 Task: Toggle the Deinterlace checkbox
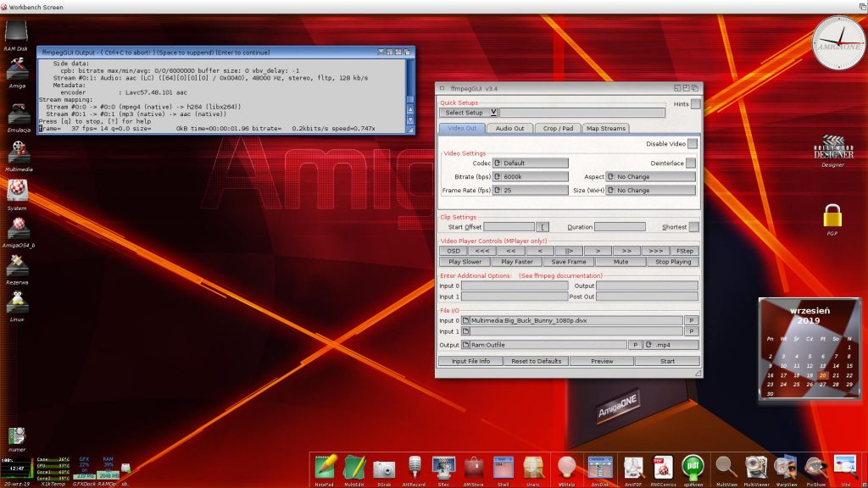[x=690, y=164]
